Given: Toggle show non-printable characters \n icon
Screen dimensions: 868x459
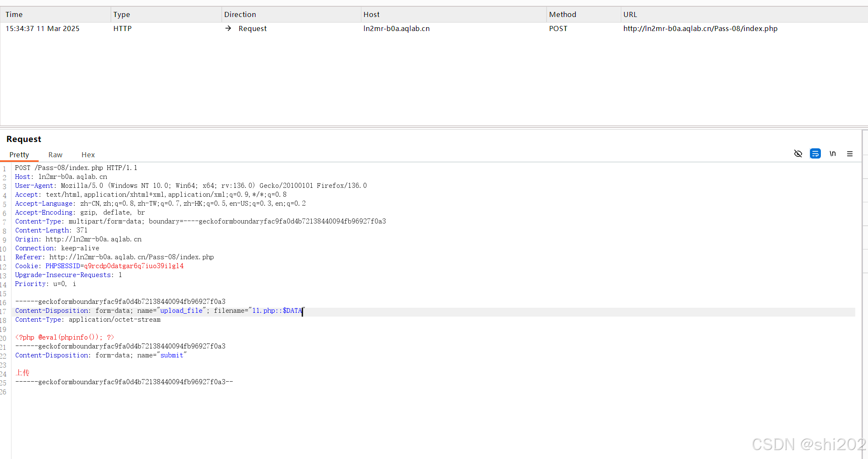Looking at the screenshot, I should (x=832, y=154).
